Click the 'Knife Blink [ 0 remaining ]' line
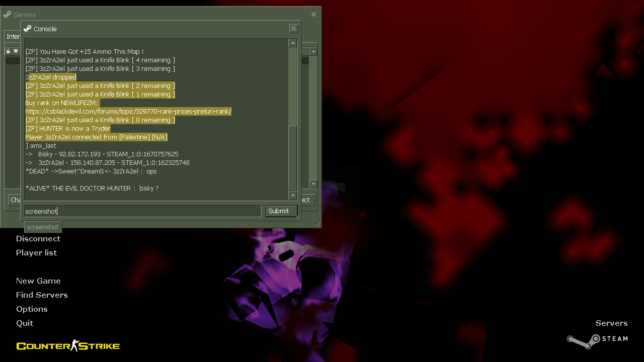 [x=100, y=120]
